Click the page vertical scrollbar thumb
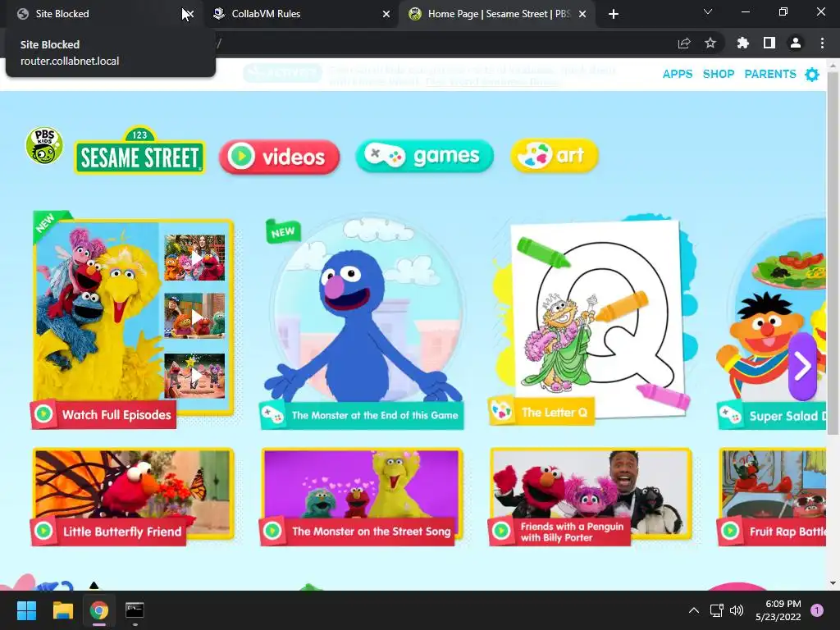Viewport: 840px width, 630px height. [x=833, y=252]
